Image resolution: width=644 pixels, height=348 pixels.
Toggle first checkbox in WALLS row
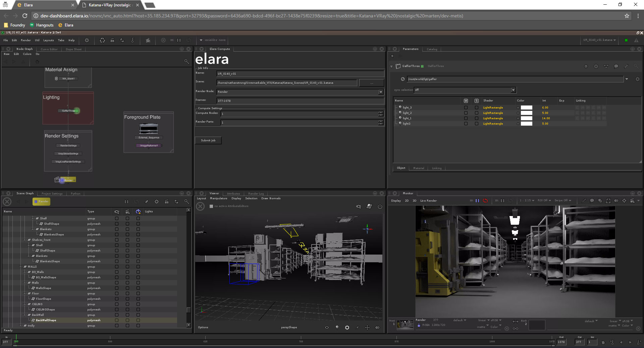[117, 267]
